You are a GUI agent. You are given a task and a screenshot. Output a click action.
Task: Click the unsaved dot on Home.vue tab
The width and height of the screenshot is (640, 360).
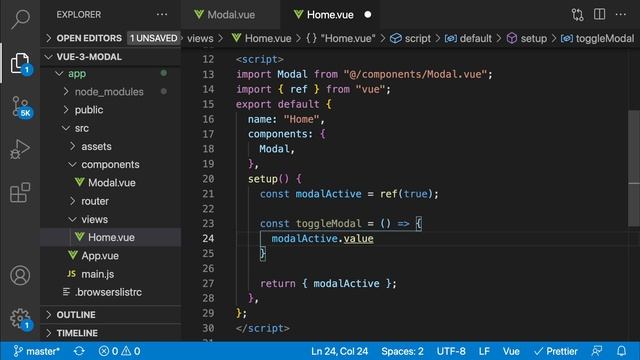(x=368, y=15)
